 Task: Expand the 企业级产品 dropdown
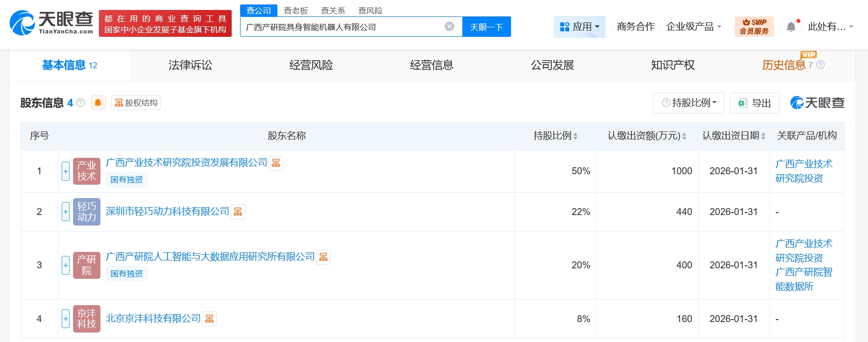pos(694,27)
